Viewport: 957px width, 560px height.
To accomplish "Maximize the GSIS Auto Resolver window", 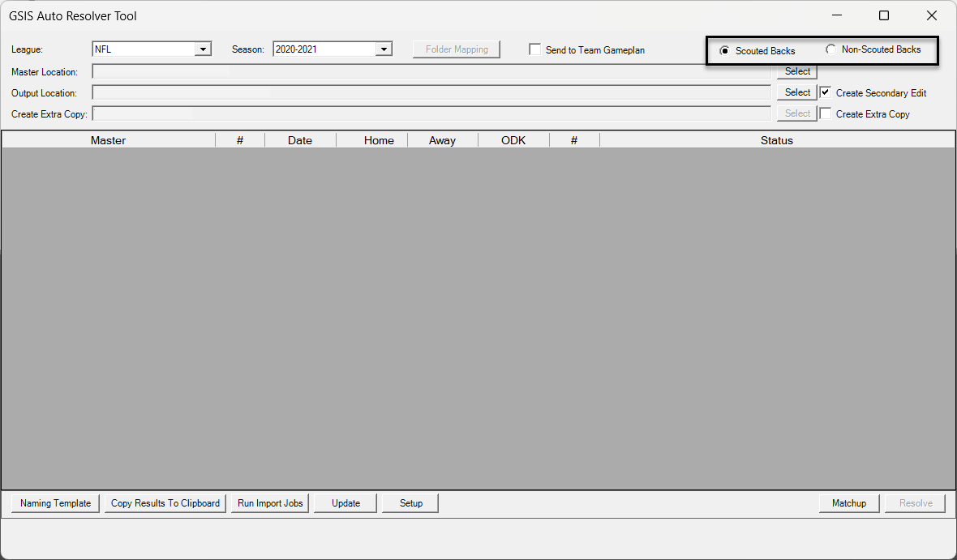I will point(884,15).
